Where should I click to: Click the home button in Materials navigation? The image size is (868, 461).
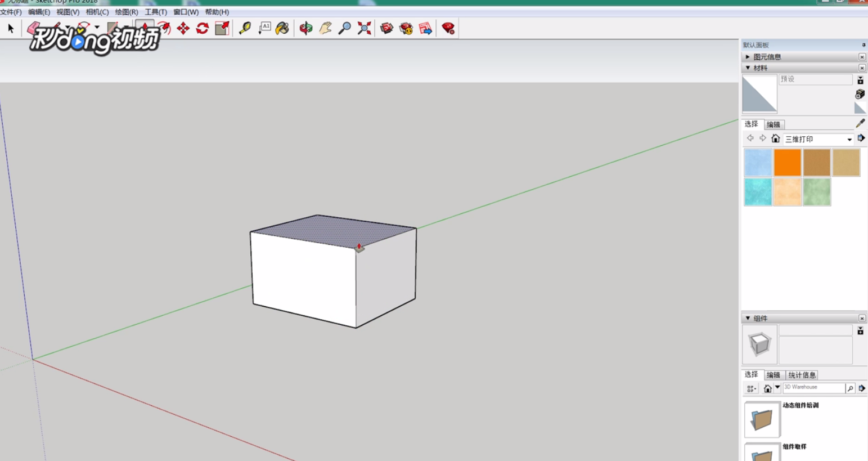776,139
